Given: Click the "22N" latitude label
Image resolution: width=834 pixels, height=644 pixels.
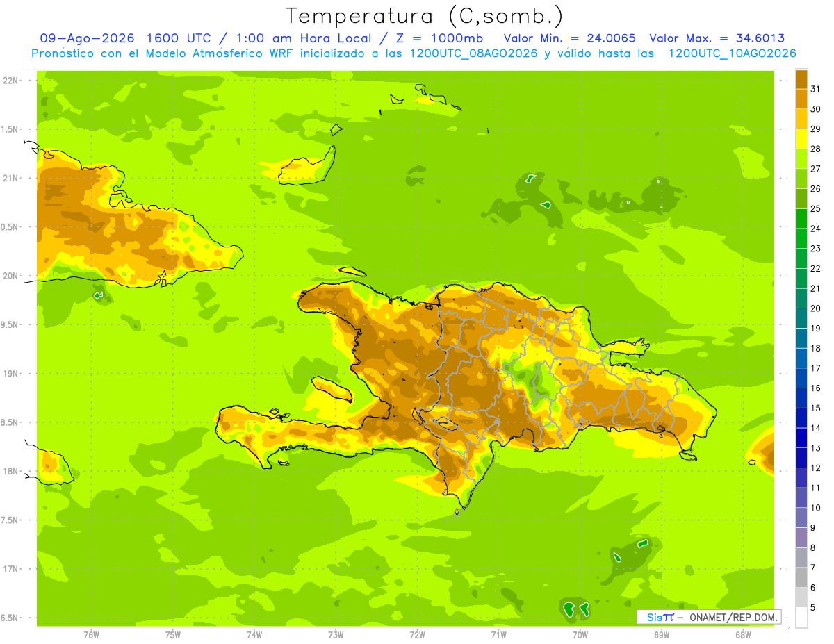Looking at the screenshot, I should (x=10, y=80).
